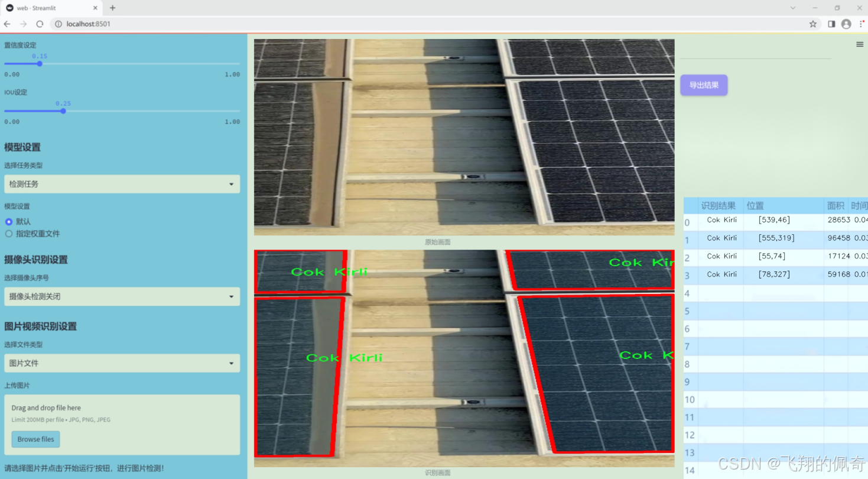Click the 置信度设定 slider handle

pyautogui.click(x=40, y=63)
